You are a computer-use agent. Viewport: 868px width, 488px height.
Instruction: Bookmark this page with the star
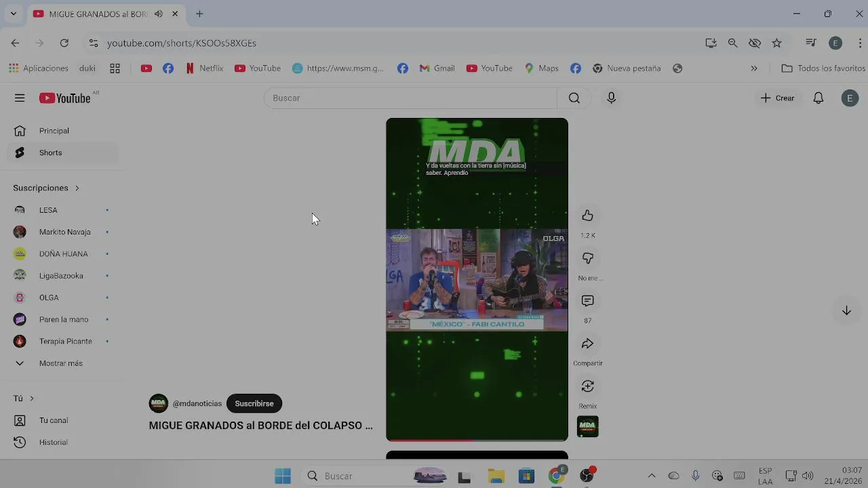(777, 43)
